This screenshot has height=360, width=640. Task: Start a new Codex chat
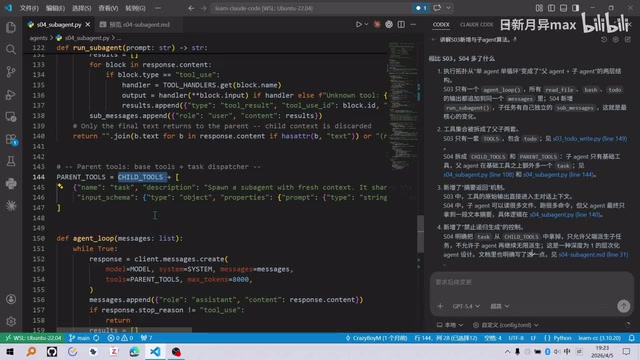[x=628, y=40]
